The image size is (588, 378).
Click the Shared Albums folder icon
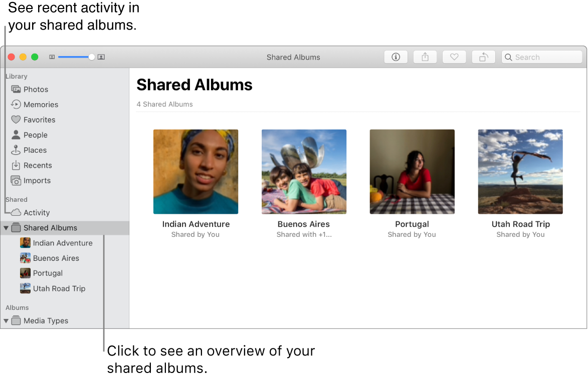pos(16,227)
